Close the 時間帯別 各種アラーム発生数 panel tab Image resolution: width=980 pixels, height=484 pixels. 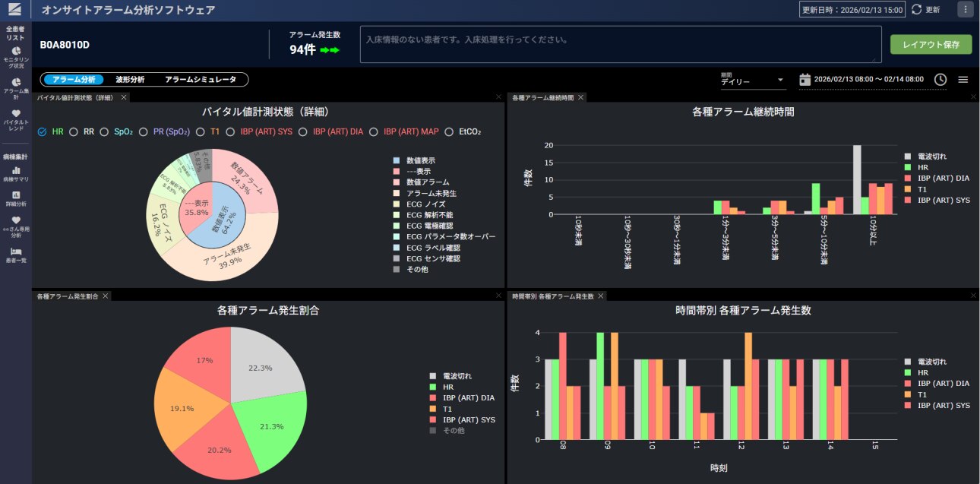pyautogui.click(x=600, y=296)
